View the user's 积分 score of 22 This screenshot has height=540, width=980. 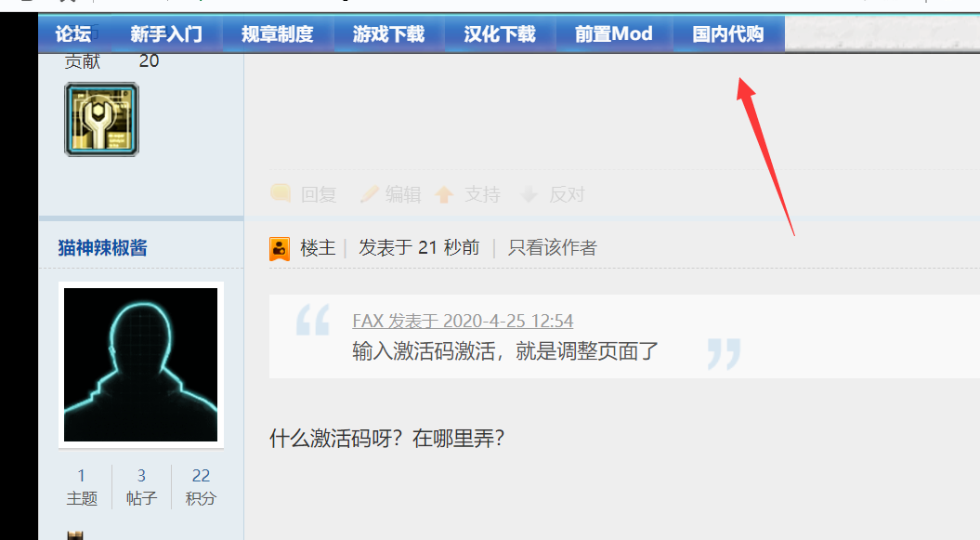[x=201, y=486]
